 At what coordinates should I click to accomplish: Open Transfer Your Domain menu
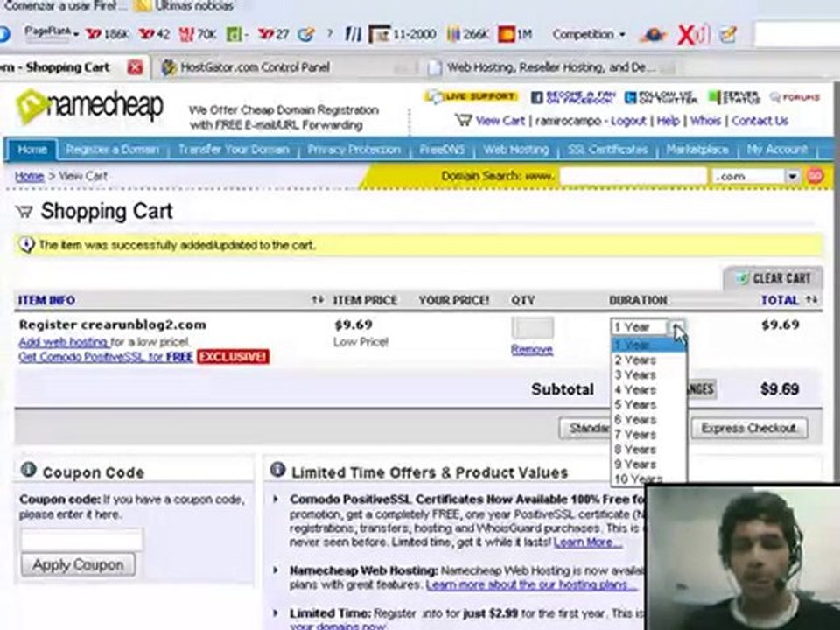click(x=234, y=150)
